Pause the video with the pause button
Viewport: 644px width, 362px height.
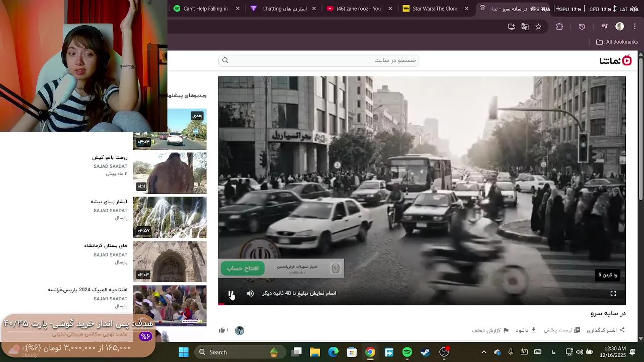[230, 294]
